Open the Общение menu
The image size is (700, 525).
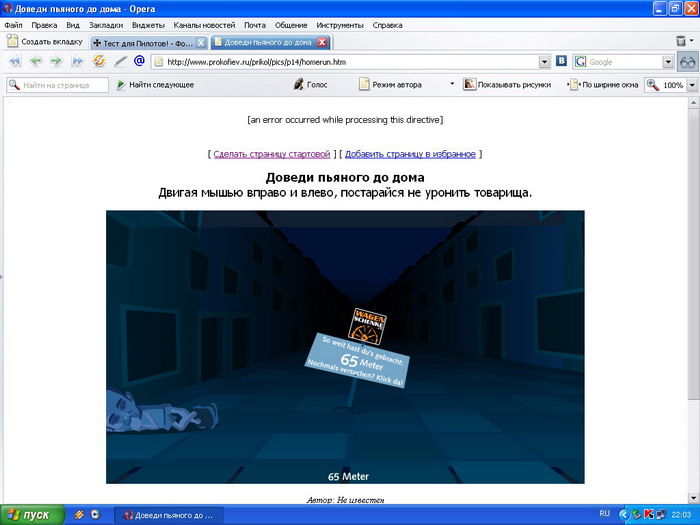(x=291, y=25)
